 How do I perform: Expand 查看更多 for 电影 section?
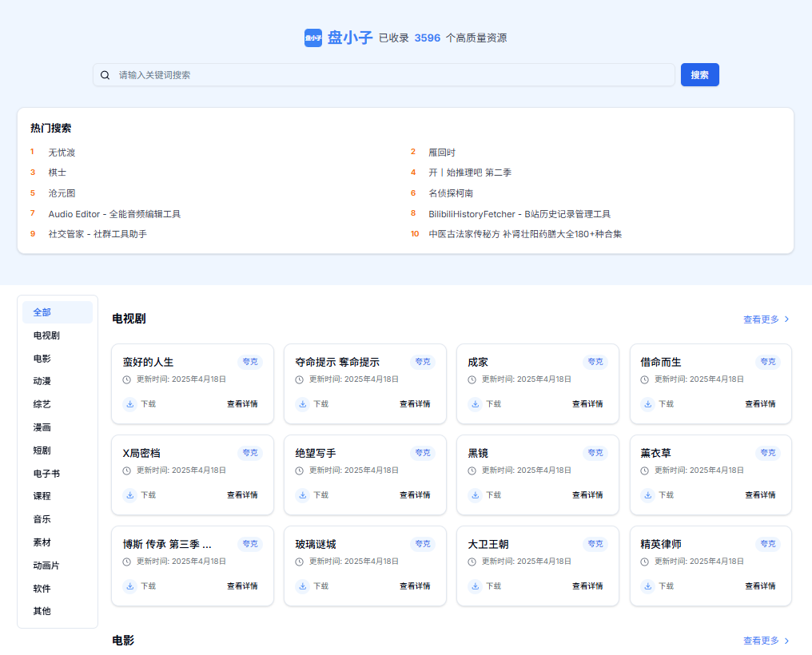[766, 641]
